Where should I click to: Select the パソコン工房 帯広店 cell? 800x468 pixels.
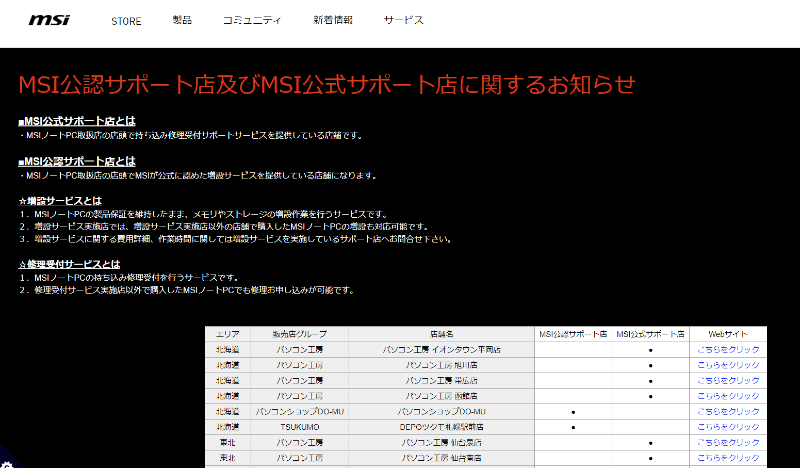tap(441, 380)
